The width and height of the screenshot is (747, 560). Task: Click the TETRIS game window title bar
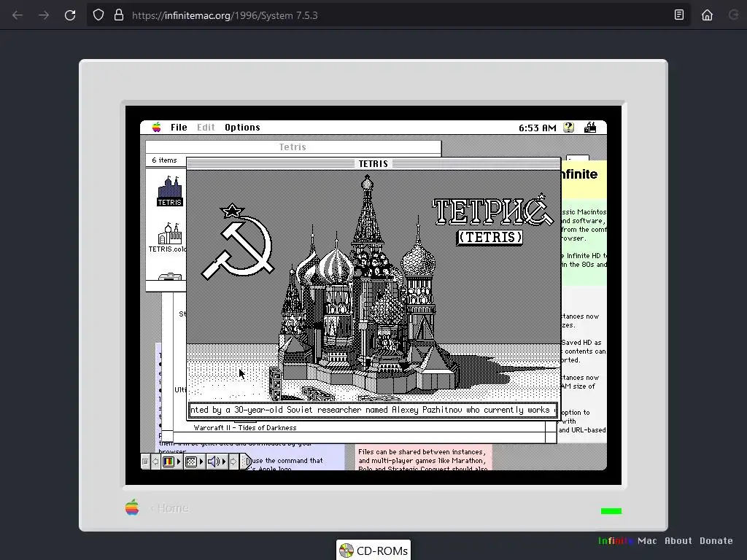point(373,163)
